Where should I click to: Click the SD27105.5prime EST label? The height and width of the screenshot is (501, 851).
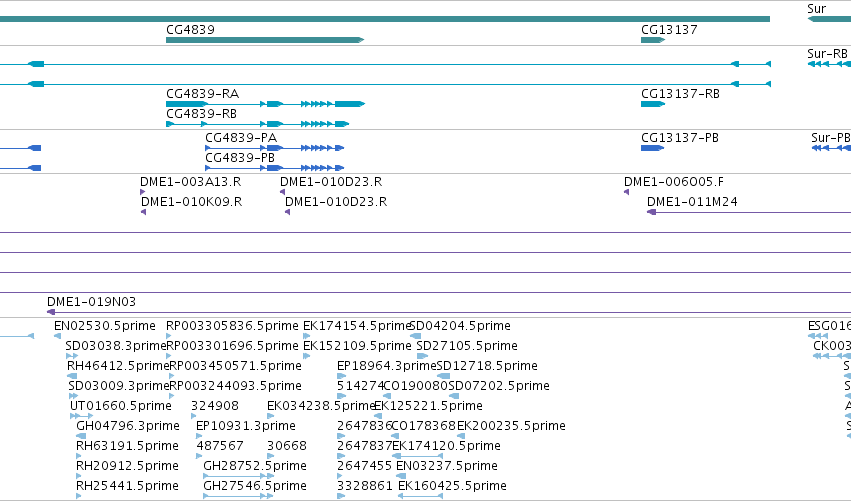(467, 346)
